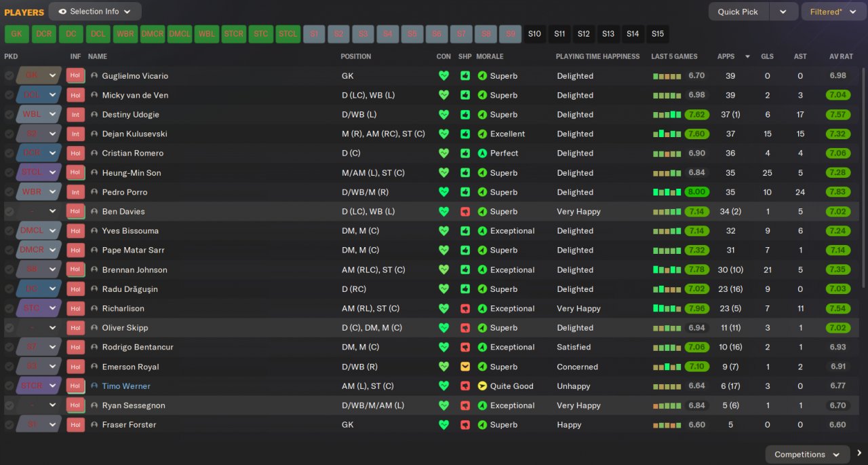
Task: Click Fraser Forster's 6.60 average rating badge
Action: tap(838, 425)
